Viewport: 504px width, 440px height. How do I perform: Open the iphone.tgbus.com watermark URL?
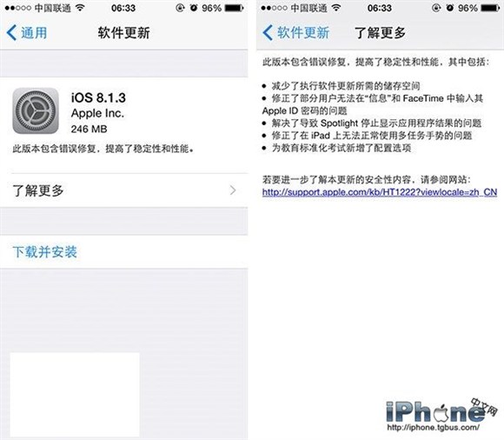[x=434, y=428]
